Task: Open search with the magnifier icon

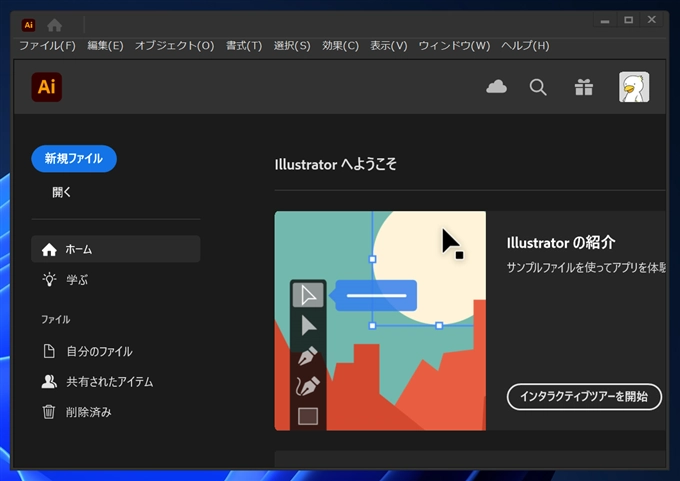Action: coord(538,87)
